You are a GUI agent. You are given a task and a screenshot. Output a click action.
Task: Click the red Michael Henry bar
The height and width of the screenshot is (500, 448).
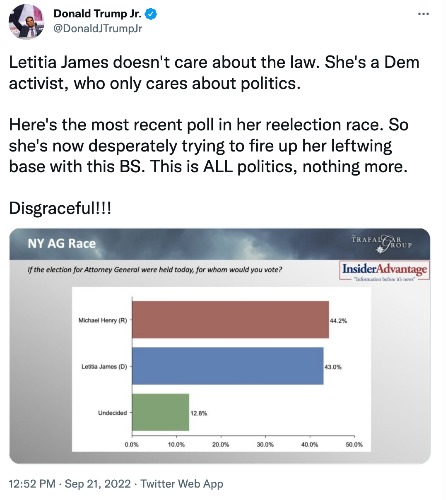(x=230, y=320)
